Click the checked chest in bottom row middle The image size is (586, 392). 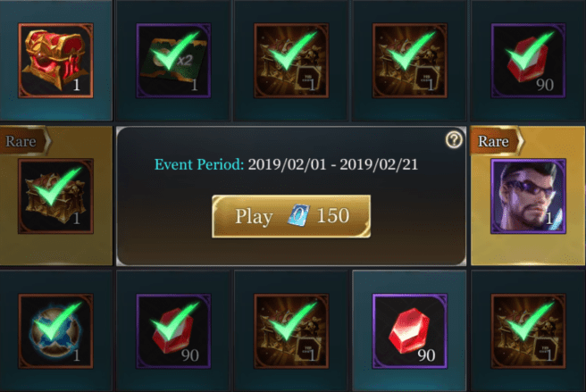click(291, 331)
